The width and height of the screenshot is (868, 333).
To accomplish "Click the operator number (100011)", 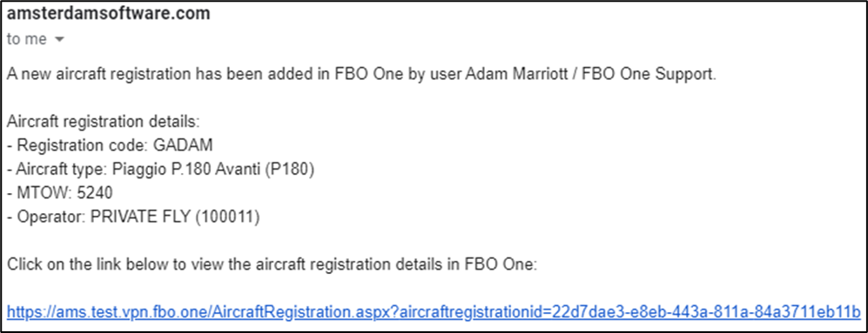I will (227, 217).
